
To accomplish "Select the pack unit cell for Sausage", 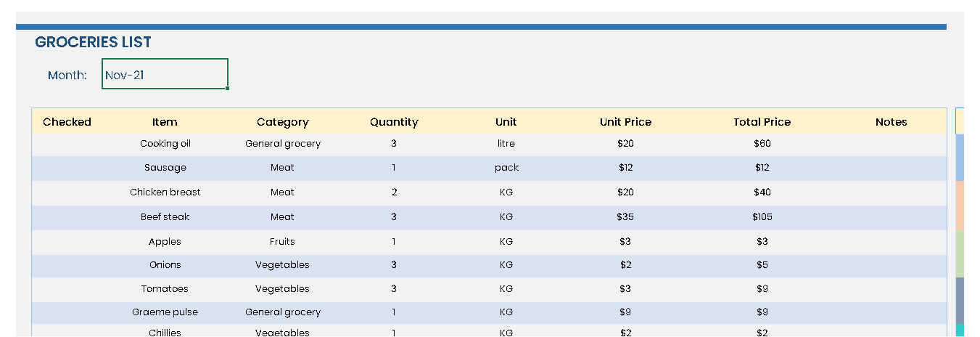I will (x=506, y=168).
